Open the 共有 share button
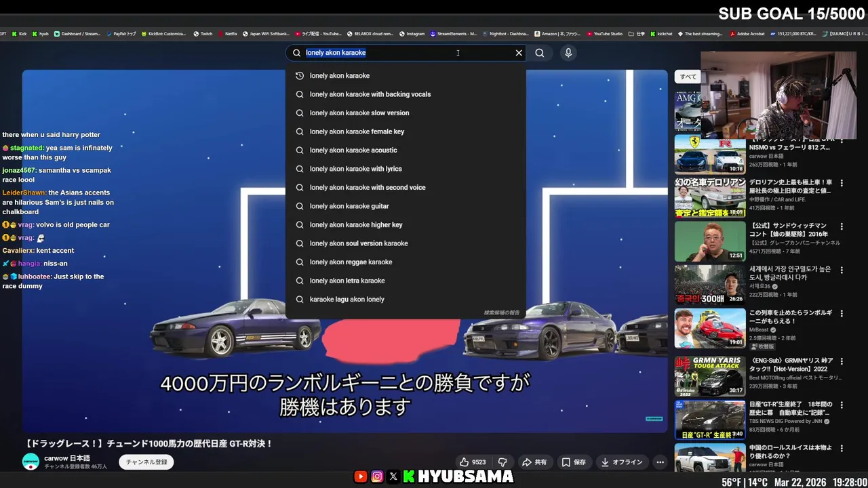 534,462
